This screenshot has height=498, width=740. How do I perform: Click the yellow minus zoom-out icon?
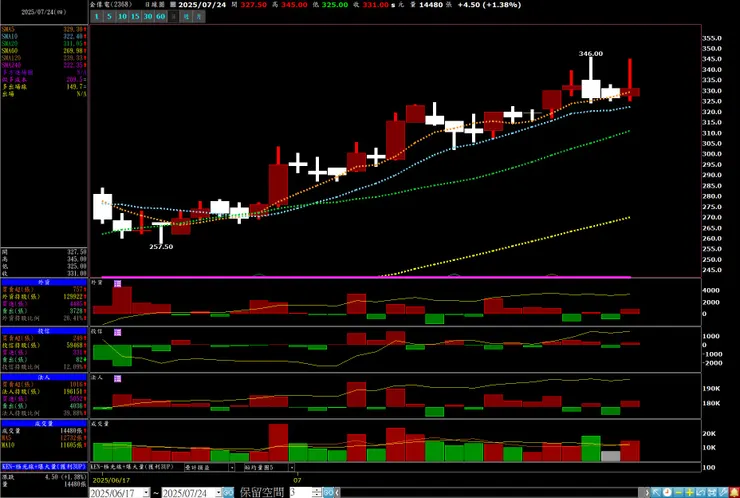click(x=679, y=492)
